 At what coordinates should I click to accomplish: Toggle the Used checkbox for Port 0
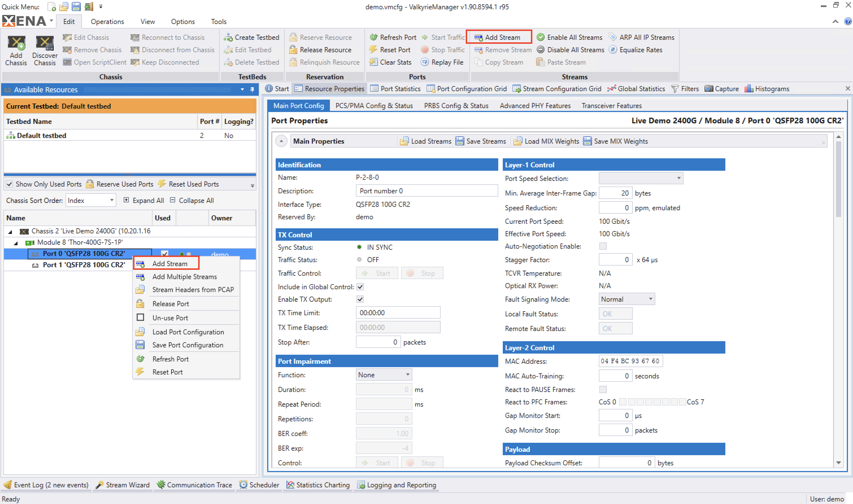(165, 253)
